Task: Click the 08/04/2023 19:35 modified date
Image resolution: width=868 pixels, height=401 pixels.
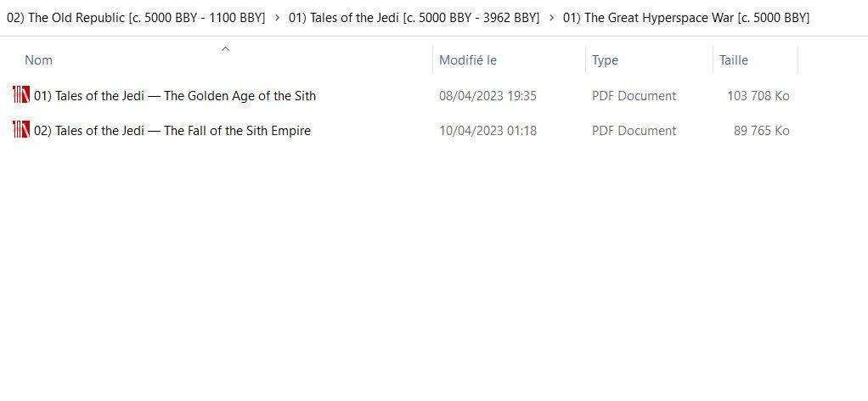Action: pyautogui.click(x=488, y=96)
